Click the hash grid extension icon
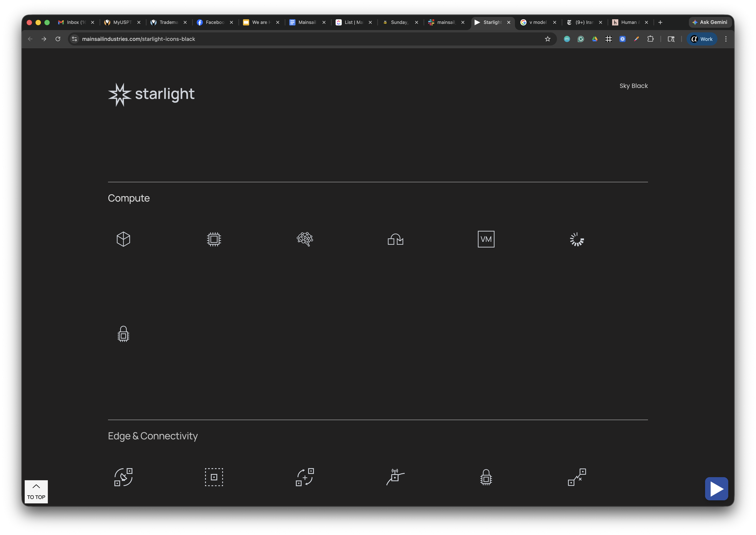 click(x=608, y=39)
